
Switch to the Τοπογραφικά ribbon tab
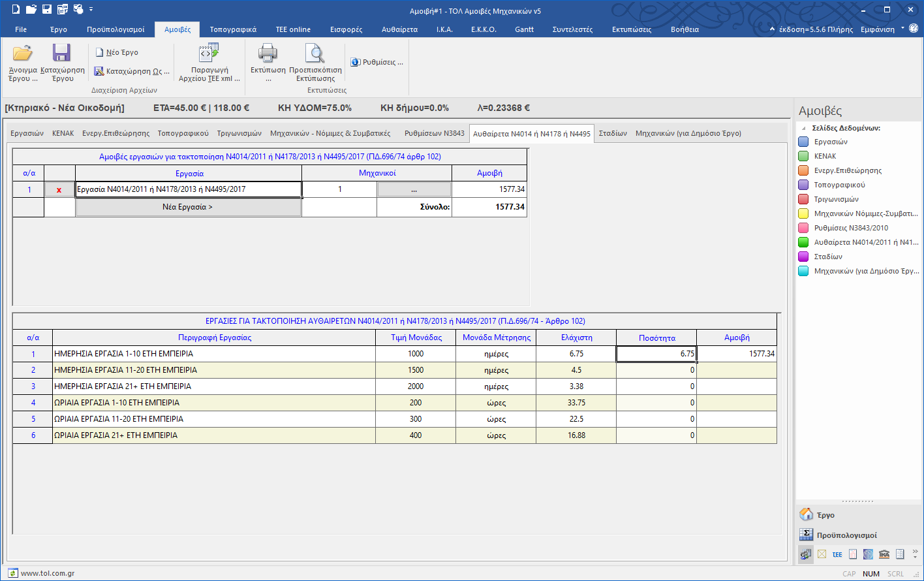[233, 29]
